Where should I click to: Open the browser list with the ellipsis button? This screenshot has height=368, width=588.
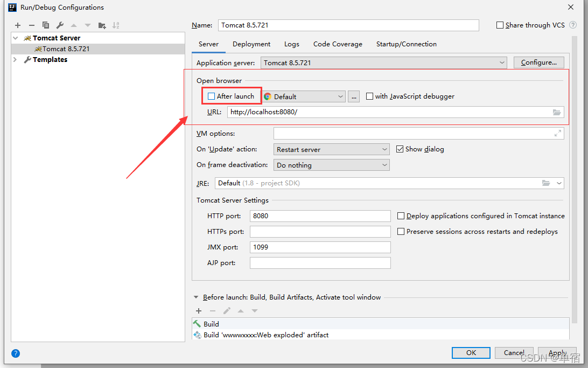354,96
